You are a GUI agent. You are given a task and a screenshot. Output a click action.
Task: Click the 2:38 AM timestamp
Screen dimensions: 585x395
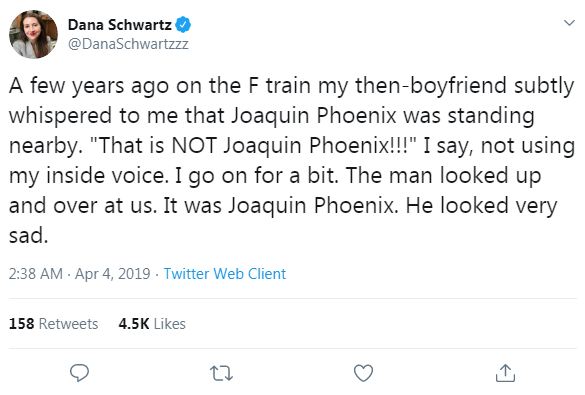(36, 274)
